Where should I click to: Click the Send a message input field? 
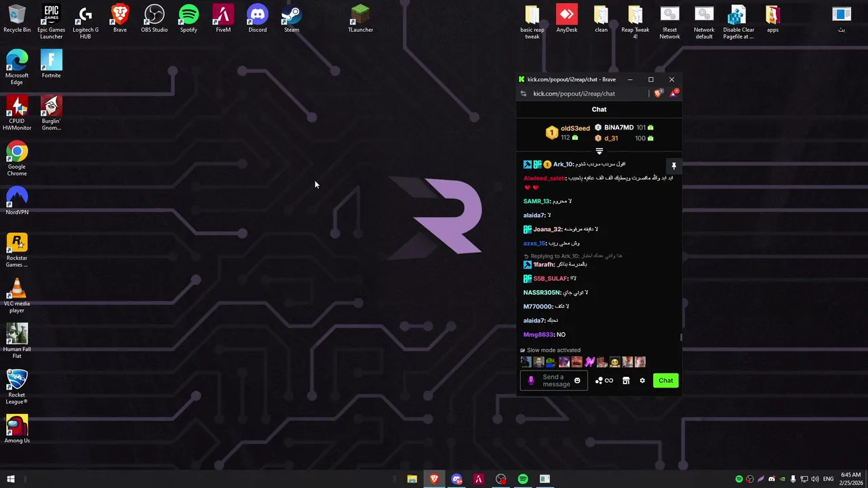(x=553, y=381)
